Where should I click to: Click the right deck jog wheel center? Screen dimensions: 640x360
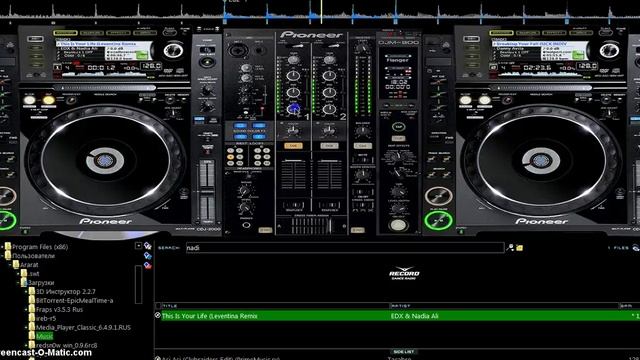click(541, 160)
